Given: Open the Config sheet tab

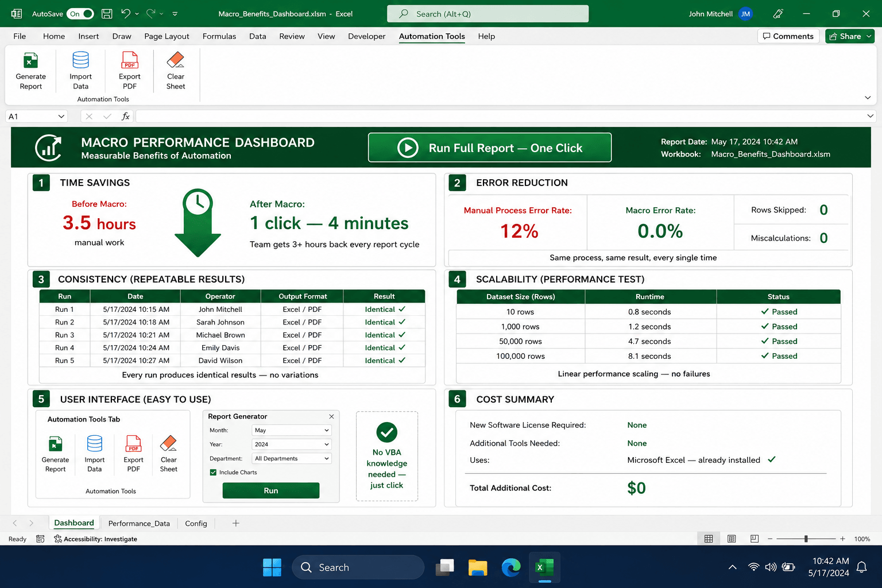Looking at the screenshot, I should pyautogui.click(x=196, y=523).
